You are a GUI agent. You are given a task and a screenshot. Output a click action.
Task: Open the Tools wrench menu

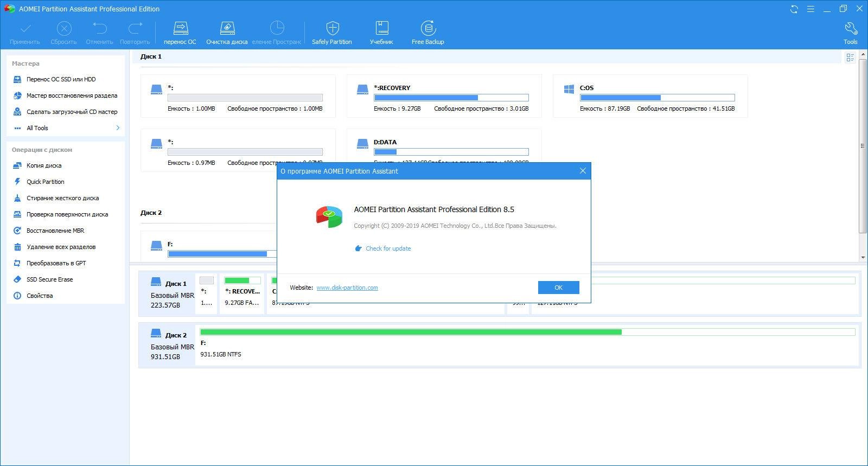(x=850, y=33)
